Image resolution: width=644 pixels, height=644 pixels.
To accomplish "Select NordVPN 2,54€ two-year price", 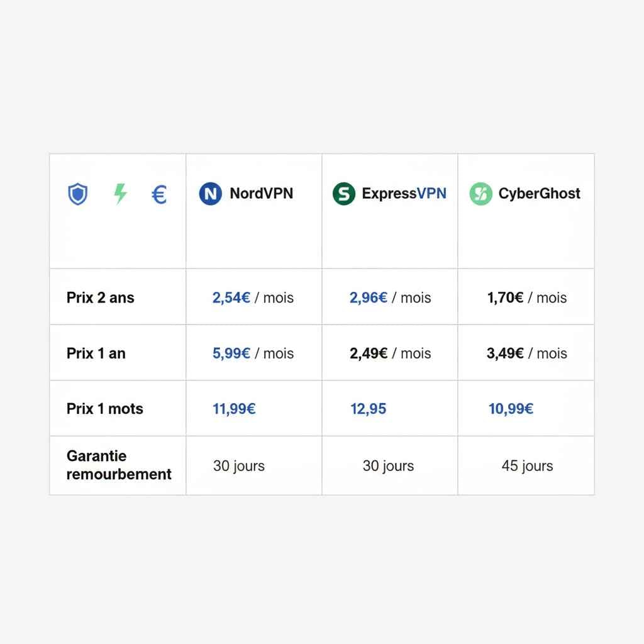I will tap(231, 297).
